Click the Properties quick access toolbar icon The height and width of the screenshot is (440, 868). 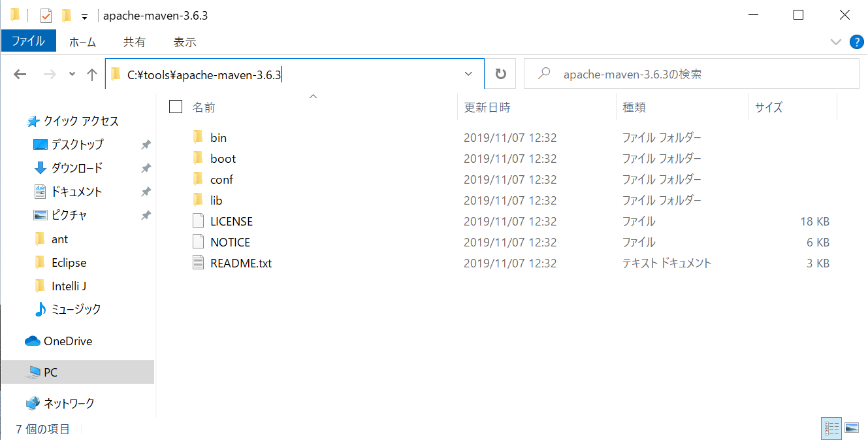pyautogui.click(x=46, y=15)
